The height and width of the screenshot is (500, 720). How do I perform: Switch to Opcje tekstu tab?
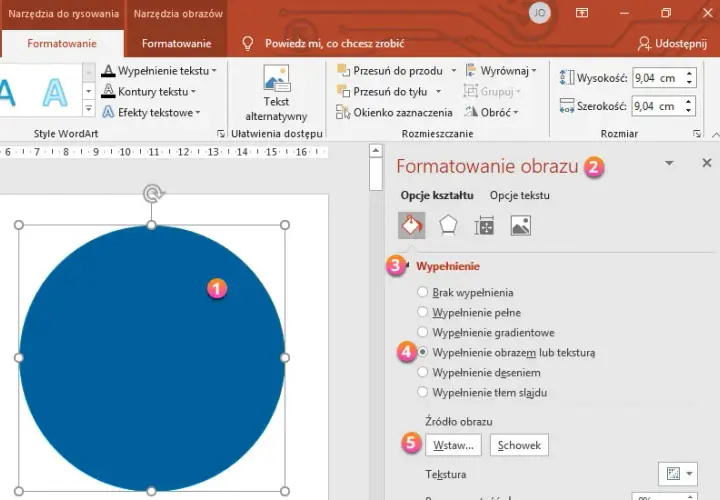coord(519,195)
